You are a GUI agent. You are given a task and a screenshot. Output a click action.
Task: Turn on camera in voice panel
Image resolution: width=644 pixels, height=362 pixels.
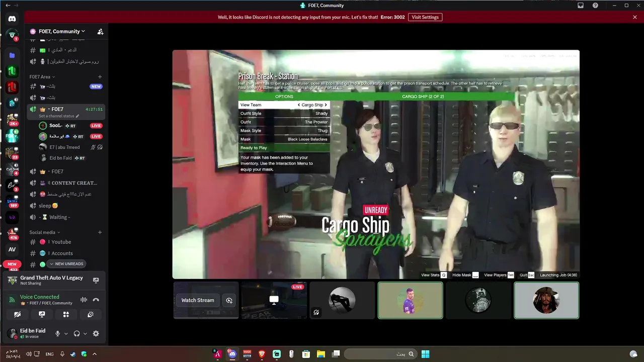click(18, 314)
